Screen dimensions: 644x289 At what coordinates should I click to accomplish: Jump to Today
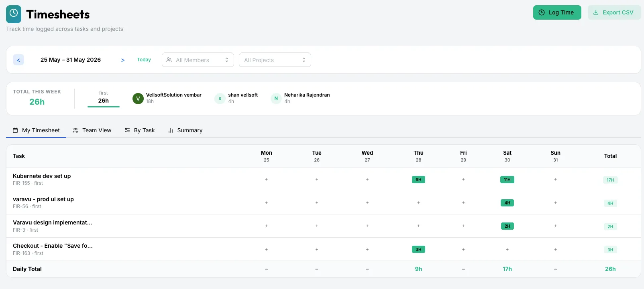click(144, 60)
